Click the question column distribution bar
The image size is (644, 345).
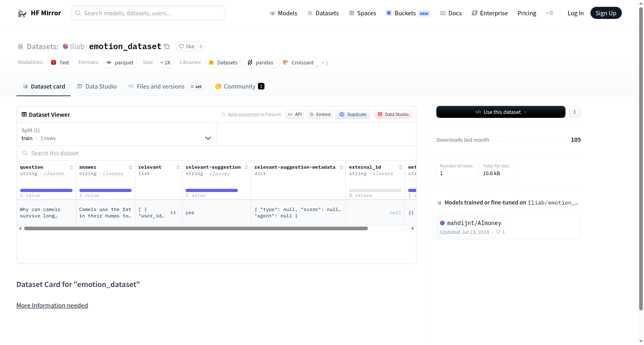(46, 190)
